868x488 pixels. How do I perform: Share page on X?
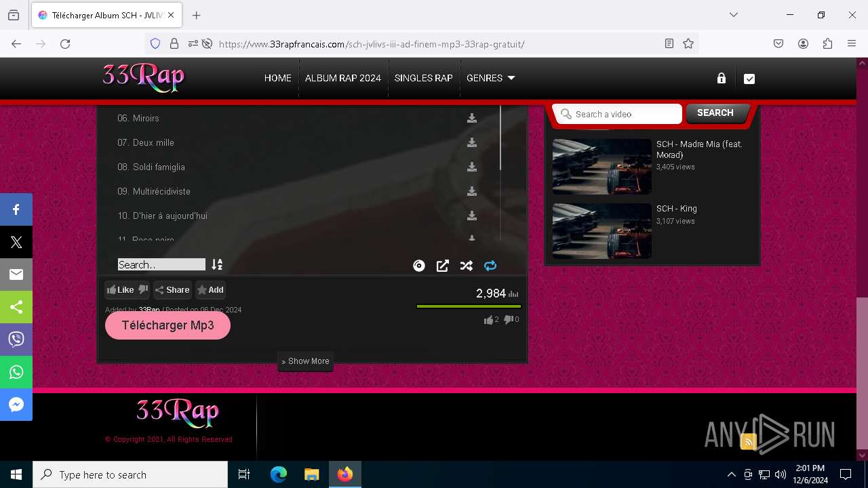pos(16,242)
